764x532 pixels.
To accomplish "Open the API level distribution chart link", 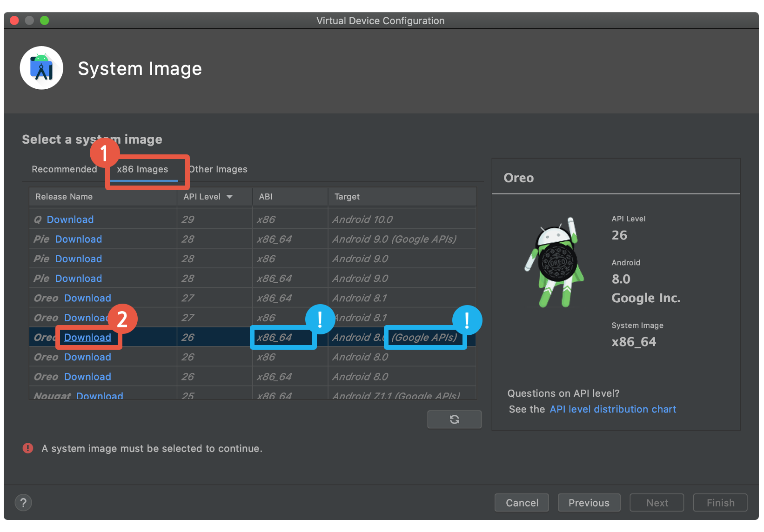I will [x=613, y=409].
